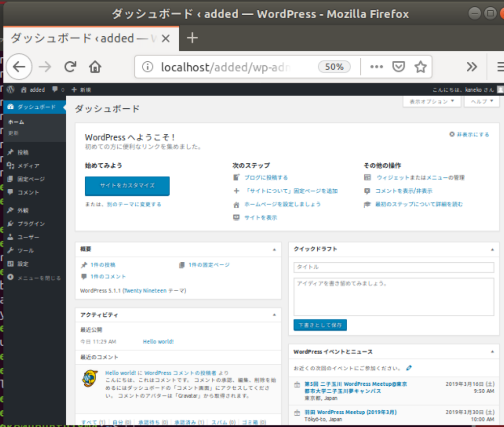The width and height of the screenshot is (504, 427).
Task: Collapse the 概要 panel toggle arrow
Action: pyautogui.click(x=274, y=250)
